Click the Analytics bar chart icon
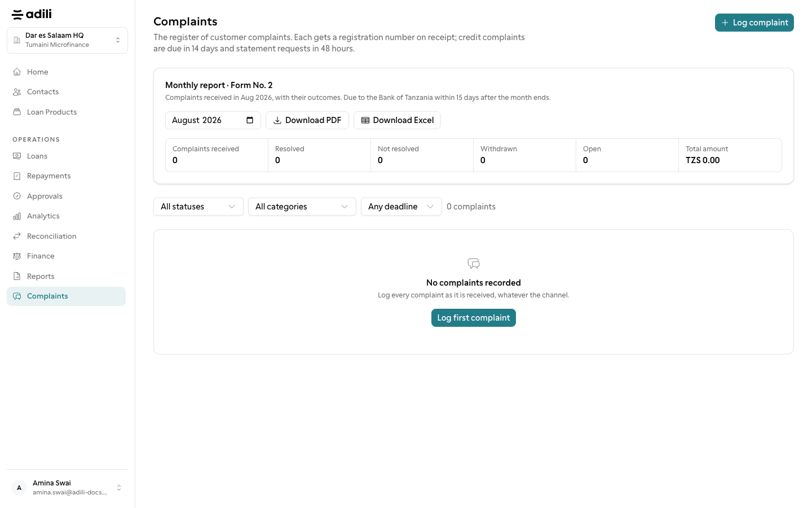 click(17, 216)
